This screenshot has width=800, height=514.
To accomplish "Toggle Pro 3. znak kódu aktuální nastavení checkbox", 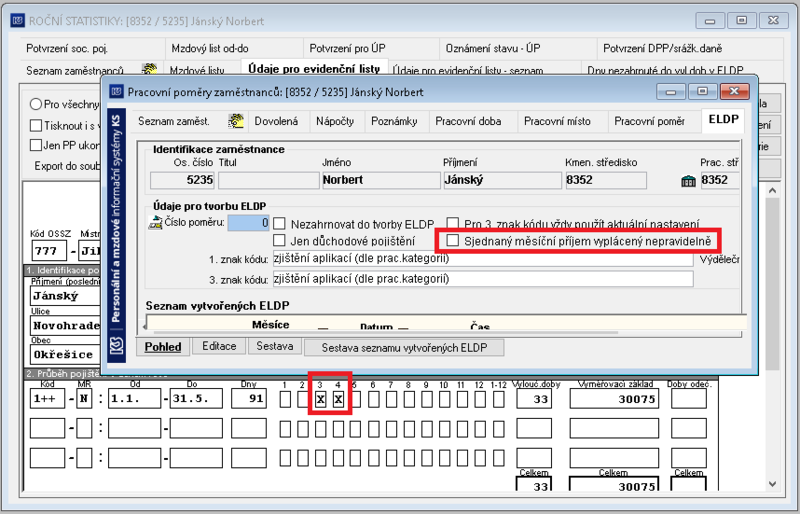I will pyautogui.click(x=452, y=223).
